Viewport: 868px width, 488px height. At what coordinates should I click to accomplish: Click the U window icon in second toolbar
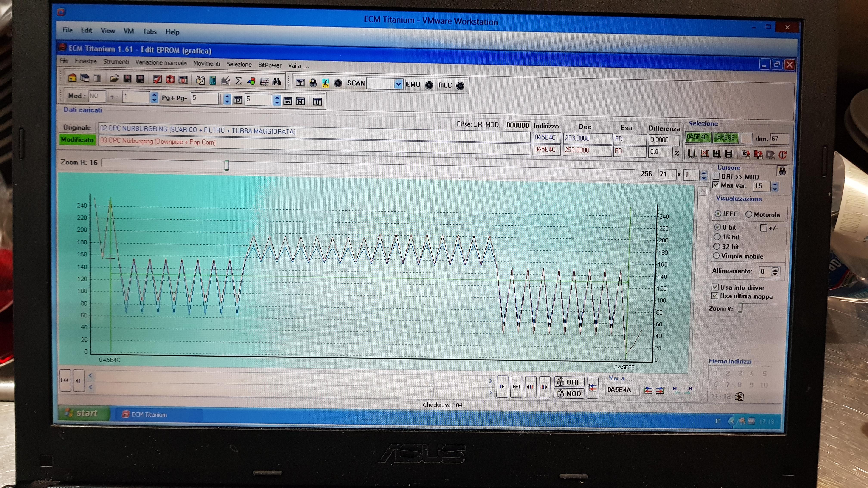tap(317, 102)
